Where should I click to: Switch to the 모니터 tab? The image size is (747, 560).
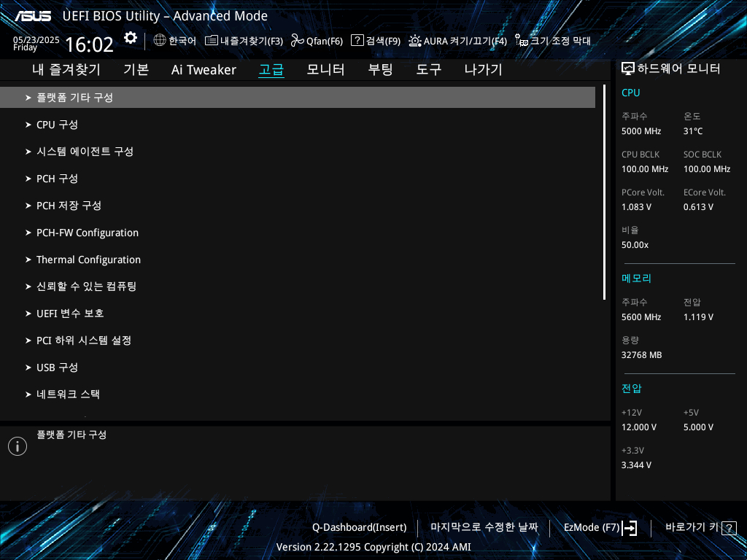326,69
